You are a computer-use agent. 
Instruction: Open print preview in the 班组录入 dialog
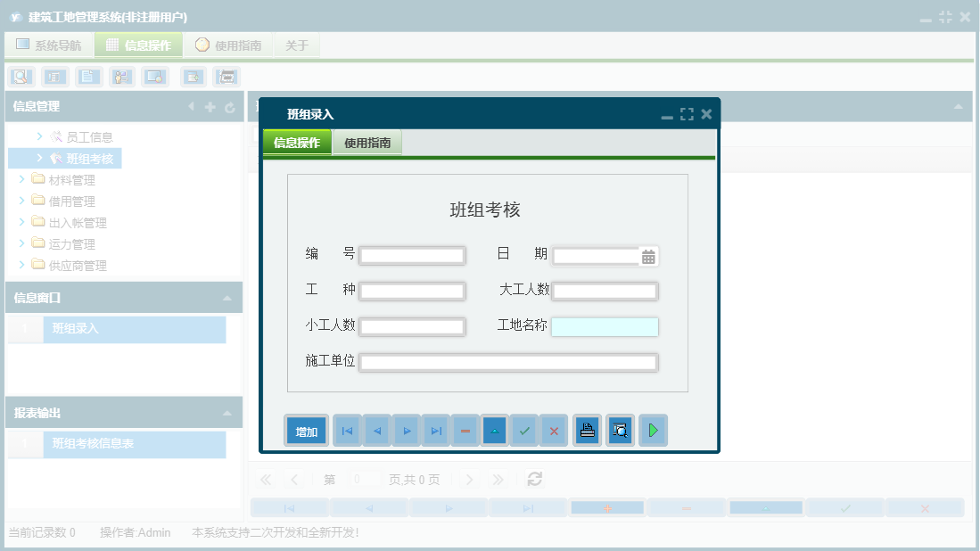pyautogui.click(x=620, y=430)
